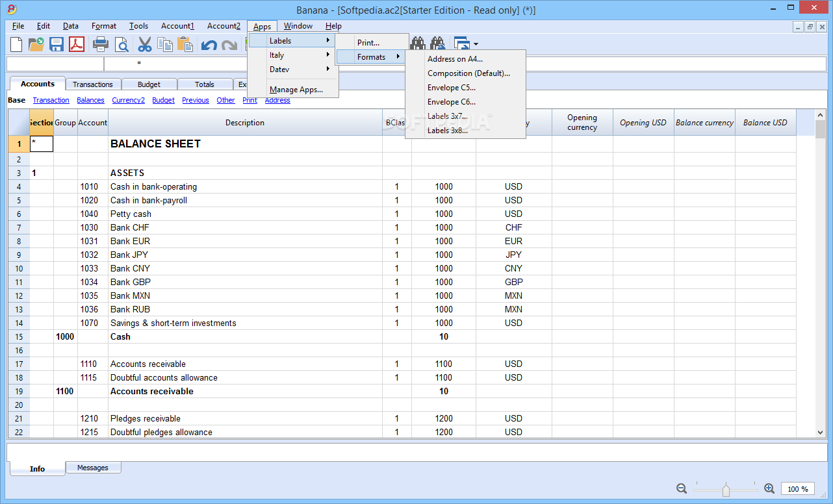Open Print Preview with the magnifier page icon
Viewport: 833px width, 504px height.
(x=122, y=44)
